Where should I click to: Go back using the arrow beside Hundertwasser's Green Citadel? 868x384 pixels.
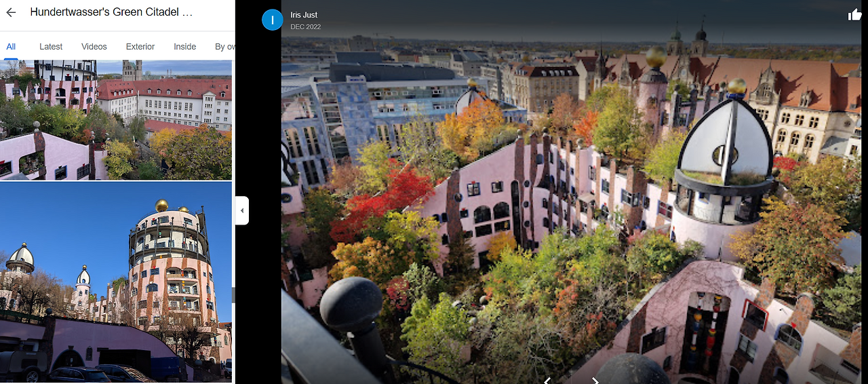click(x=11, y=12)
